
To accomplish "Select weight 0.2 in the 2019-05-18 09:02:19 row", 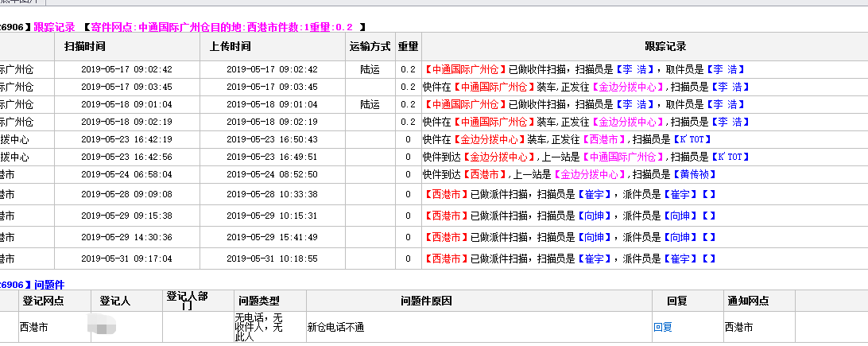I will tap(408, 122).
